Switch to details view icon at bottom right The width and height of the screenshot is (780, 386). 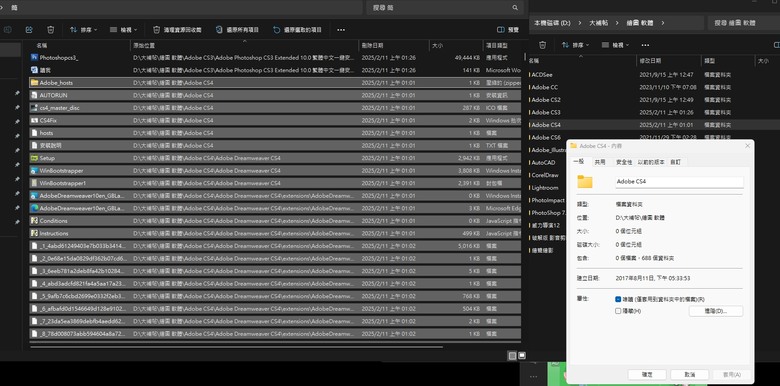point(512,356)
